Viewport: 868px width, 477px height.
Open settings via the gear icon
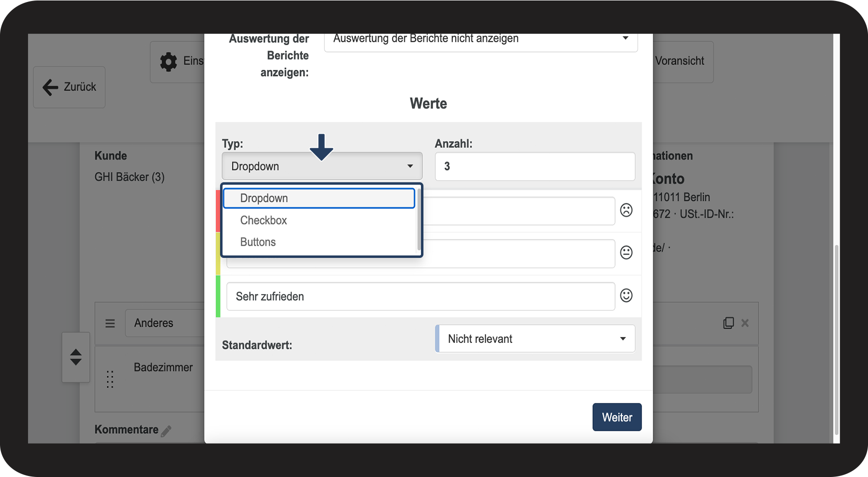[x=168, y=62]
